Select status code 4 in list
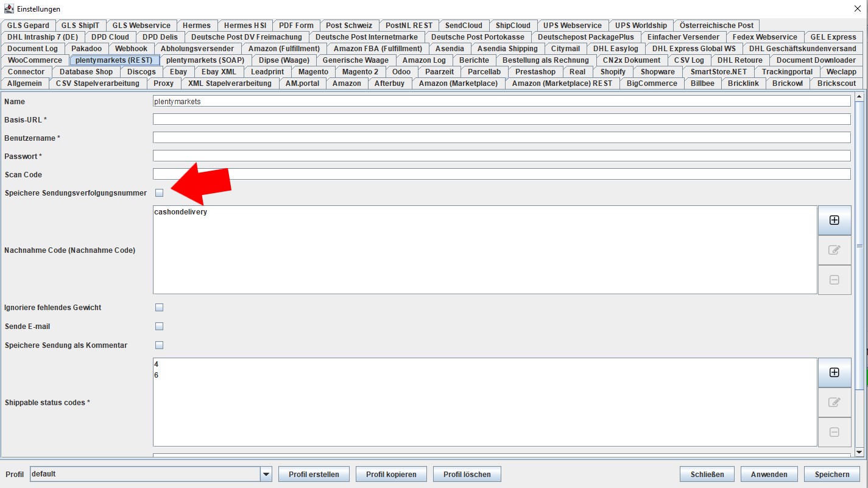The image size is (868, 488). point(157,364)
